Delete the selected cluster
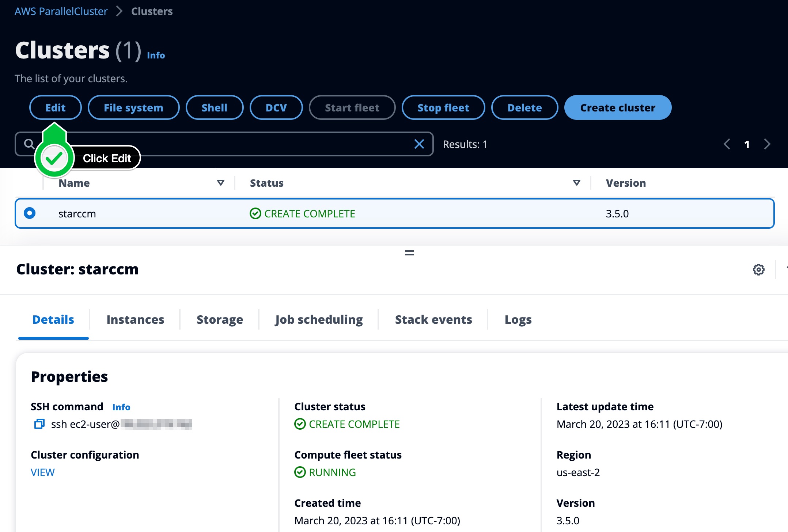 (x=525, y=107)
